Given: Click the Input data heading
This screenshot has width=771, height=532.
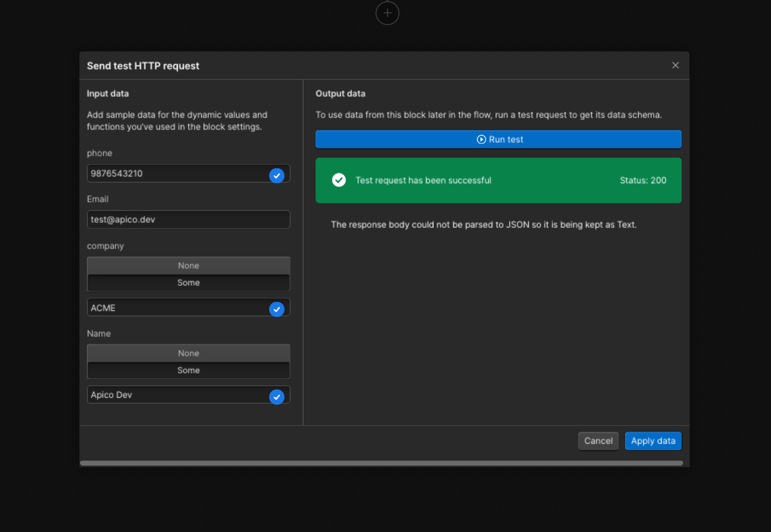Looking at the screenshot, I should click(x=108, y=93).
